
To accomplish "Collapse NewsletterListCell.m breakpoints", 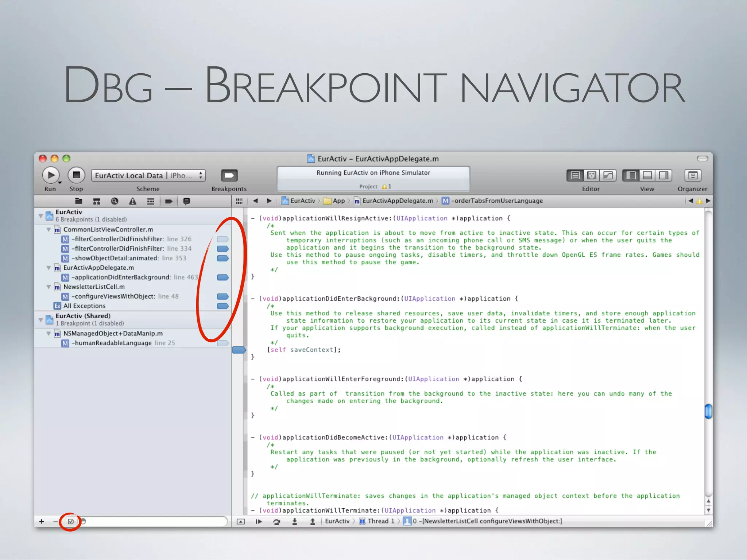I will click(49, 287).
